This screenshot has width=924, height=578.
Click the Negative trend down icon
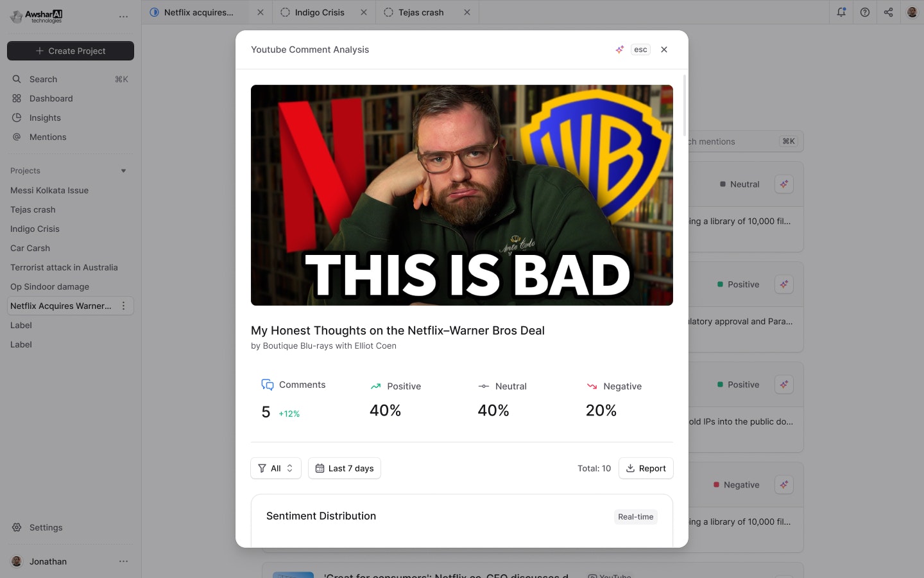pos(592,386)
